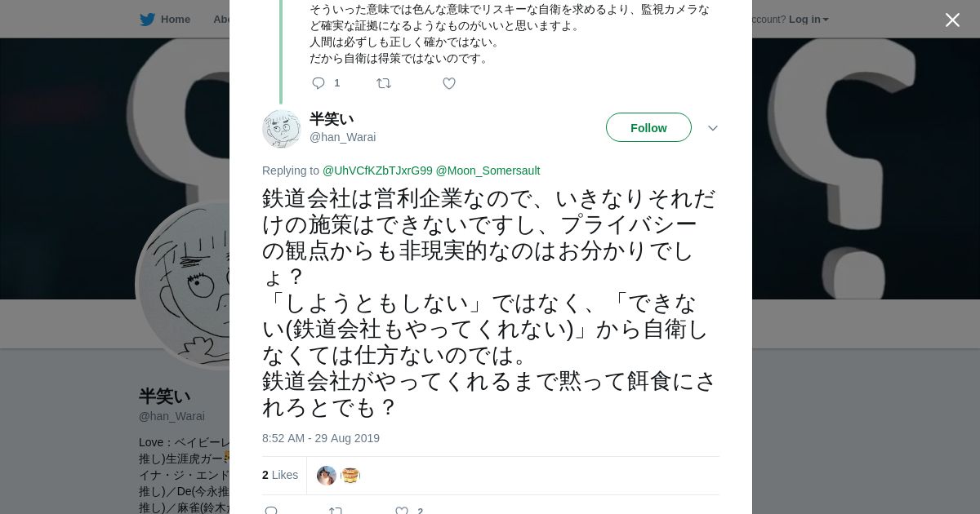Click the 8:52 AM - 29 Aug 2019 timestamp

tap(321, 438)
